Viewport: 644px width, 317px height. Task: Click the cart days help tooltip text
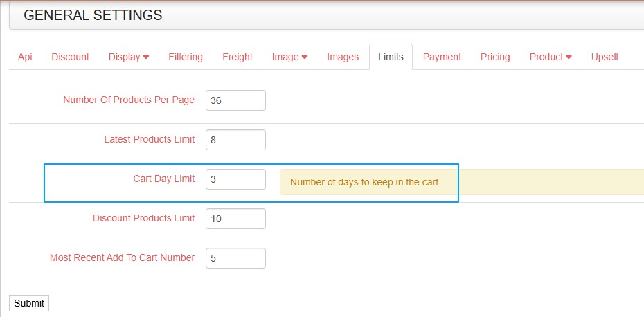[364, 183]
